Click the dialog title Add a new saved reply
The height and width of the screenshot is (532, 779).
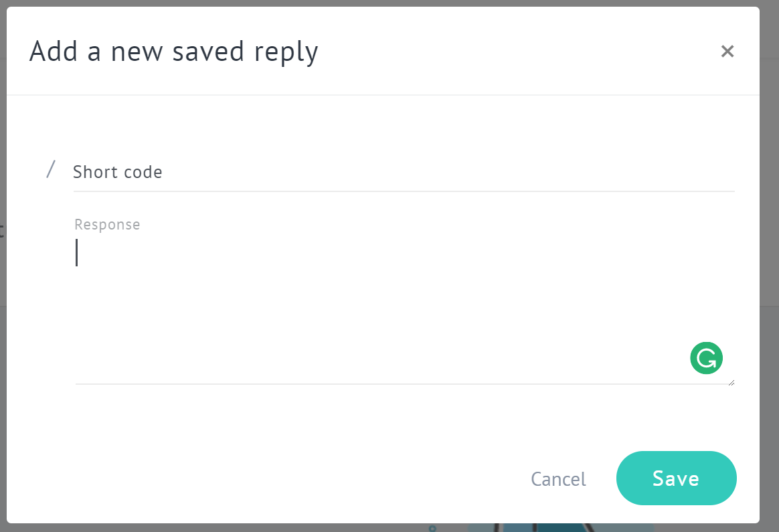click(x=173, y=52)
